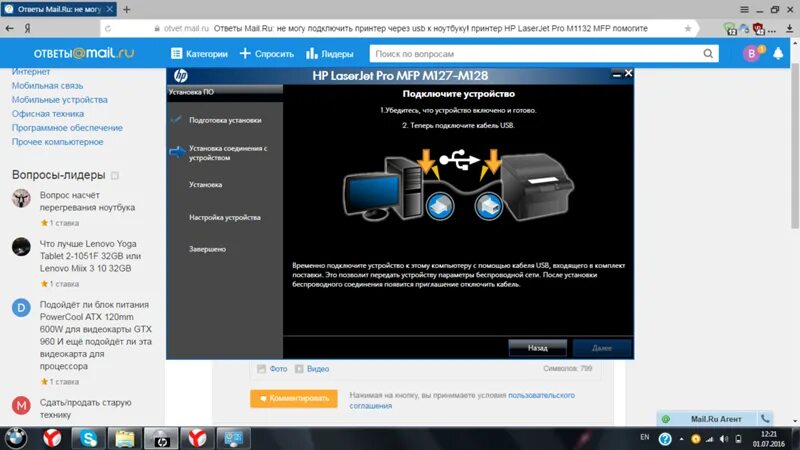Click the Ответы@mail.ru logo
The image size is (800, 450).
84,53
